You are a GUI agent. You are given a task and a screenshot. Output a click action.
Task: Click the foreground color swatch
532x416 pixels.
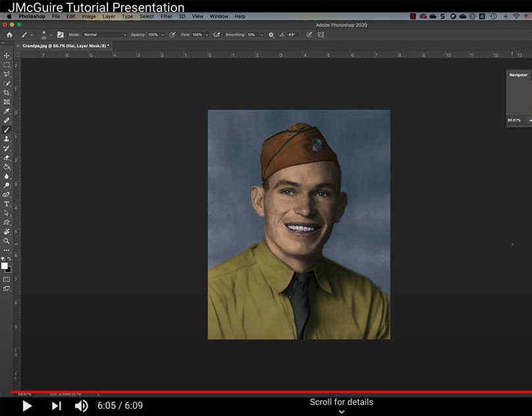(5, 266)
